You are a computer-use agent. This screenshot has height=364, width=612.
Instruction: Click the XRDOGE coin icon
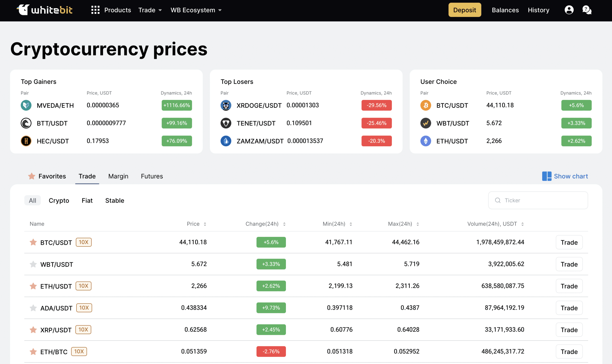point(226,105)
